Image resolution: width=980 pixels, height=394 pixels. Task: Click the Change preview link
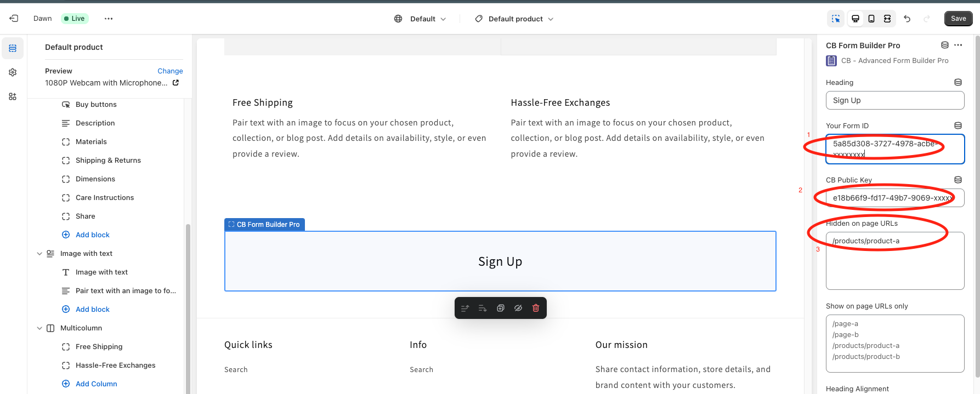coord(170,71)
